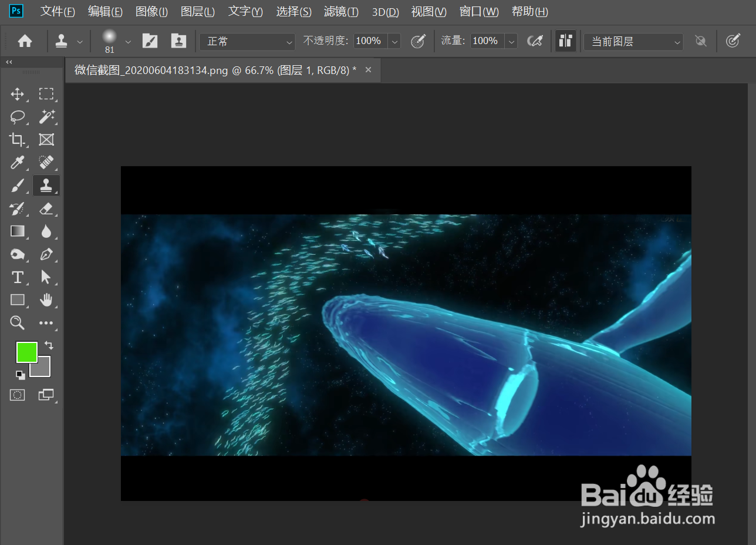756x545 pixels.
Task: Change the screen mode
Action: [x=46, y=395]
